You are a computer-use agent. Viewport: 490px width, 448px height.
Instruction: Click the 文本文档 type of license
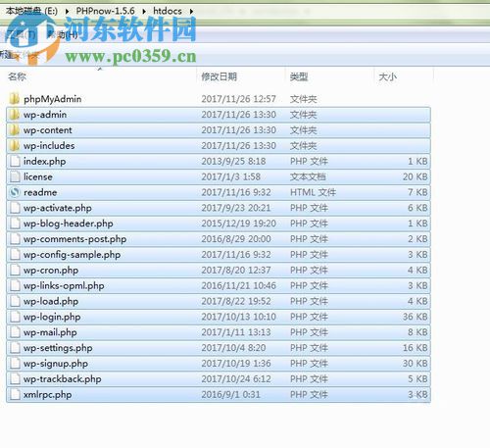308,176
